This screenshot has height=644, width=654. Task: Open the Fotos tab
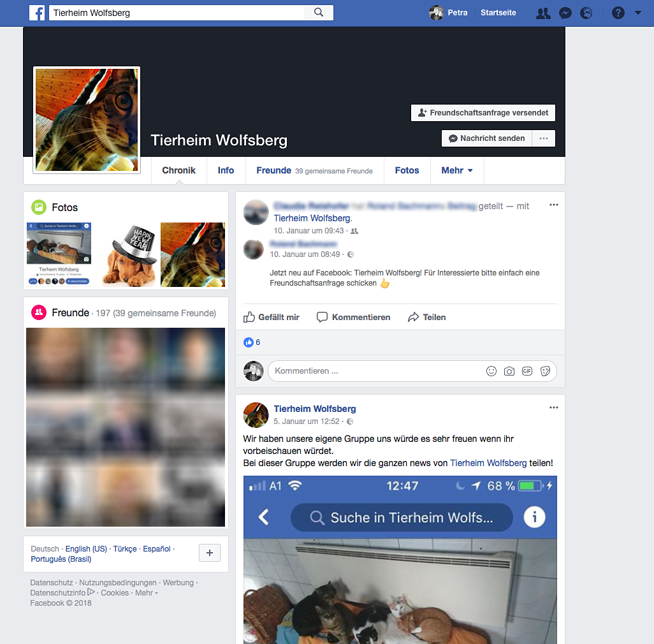pos(407,170)
